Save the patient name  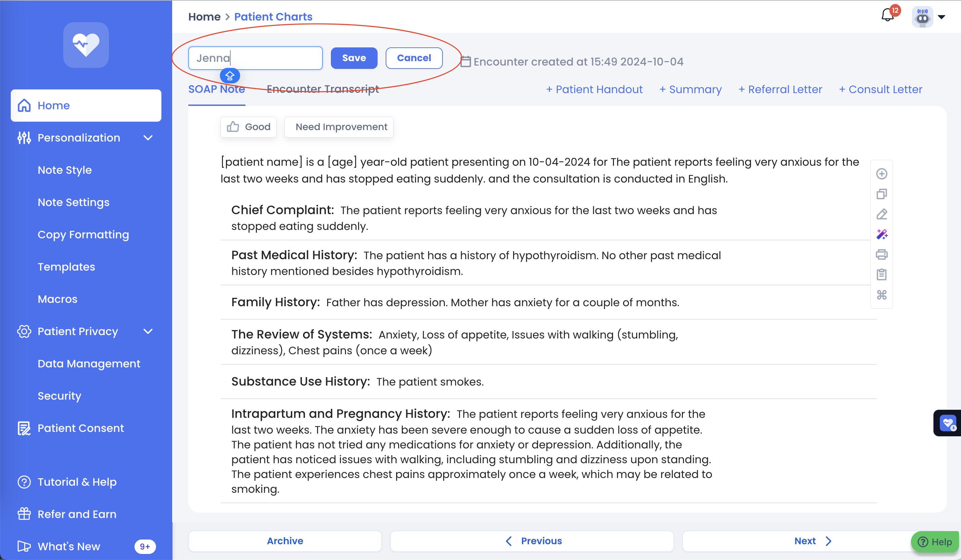point(353,58)
